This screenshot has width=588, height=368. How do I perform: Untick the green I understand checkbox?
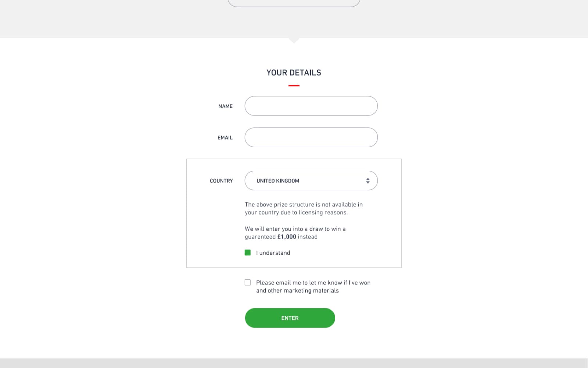pyautogui.click(x=248, y=253)
